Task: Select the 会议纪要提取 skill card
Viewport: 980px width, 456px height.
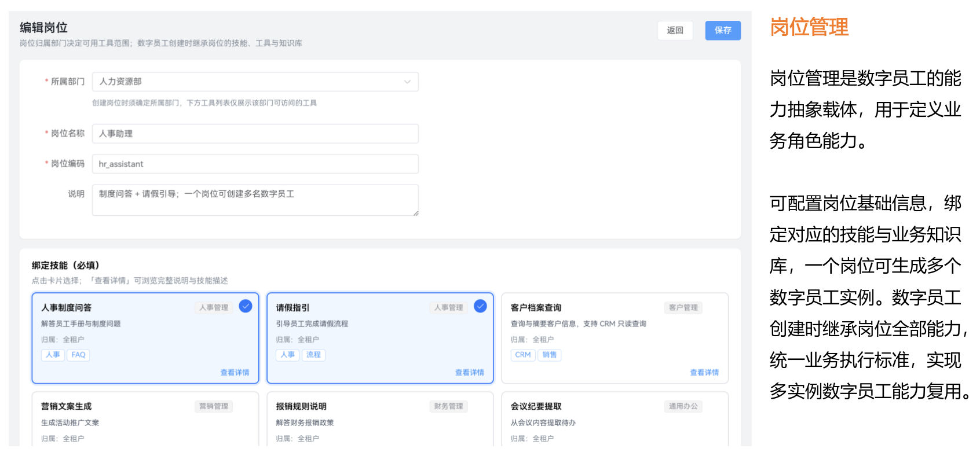Action: pos(615,420)
